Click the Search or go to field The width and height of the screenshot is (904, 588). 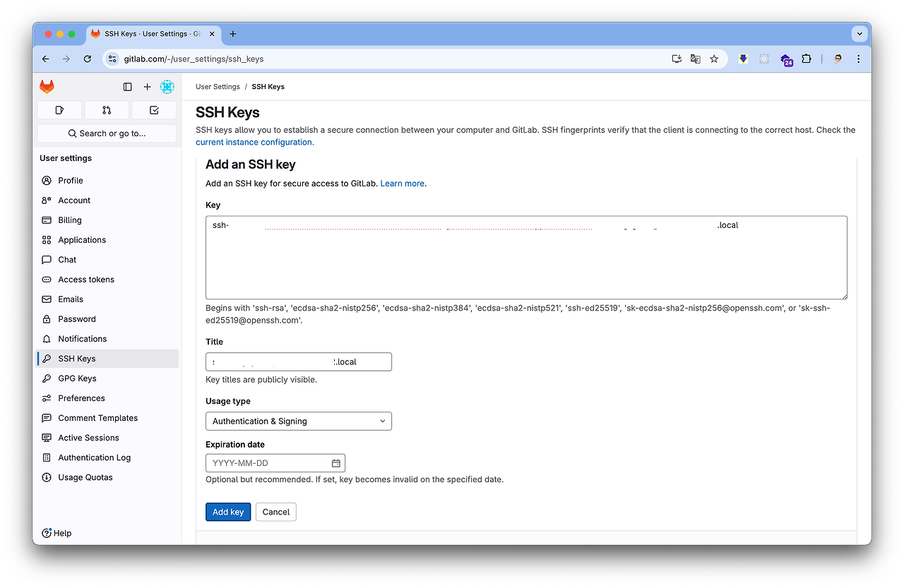click(x=106, y=133)
